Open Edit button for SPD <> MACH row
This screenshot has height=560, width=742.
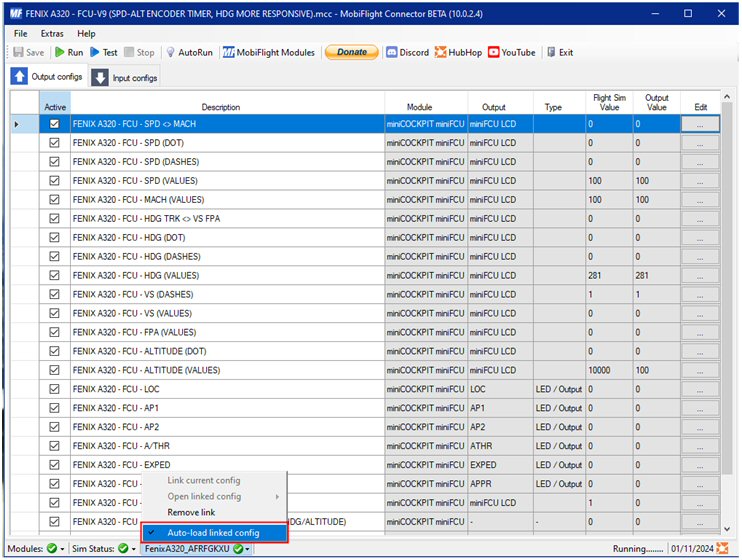700,124
